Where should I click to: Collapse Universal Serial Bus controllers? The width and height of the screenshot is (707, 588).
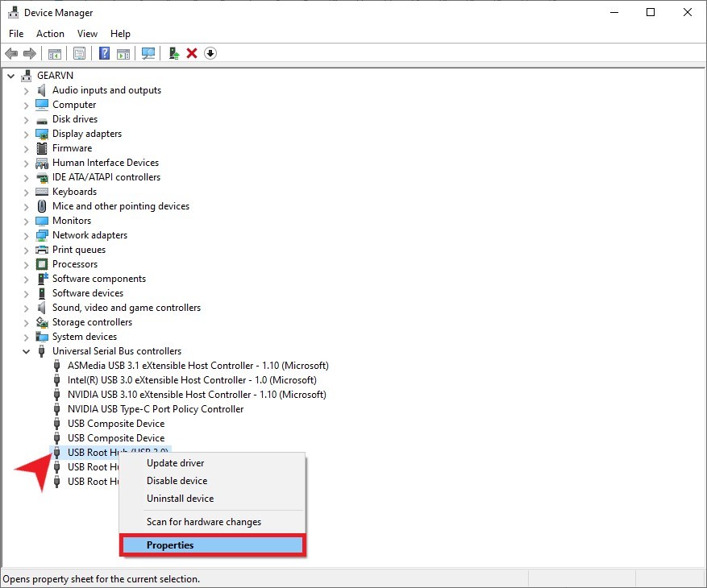pyautogui.click(x=27, y=351)
